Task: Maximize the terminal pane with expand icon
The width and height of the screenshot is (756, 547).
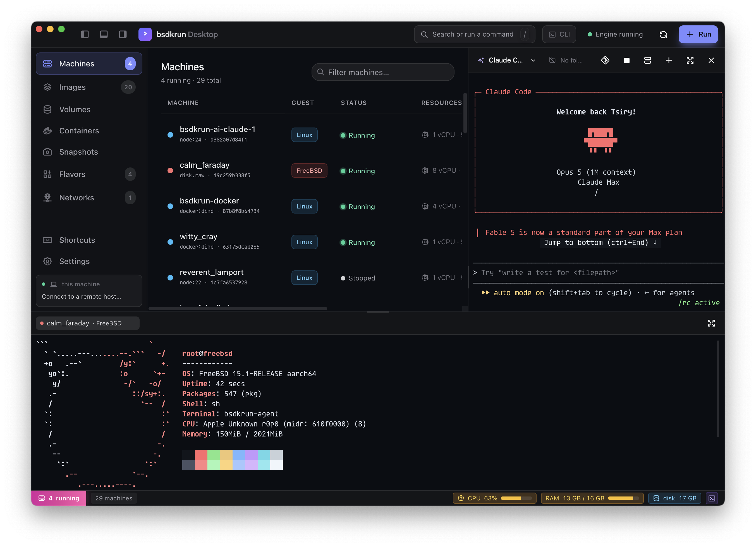Action: coord(711,323)
